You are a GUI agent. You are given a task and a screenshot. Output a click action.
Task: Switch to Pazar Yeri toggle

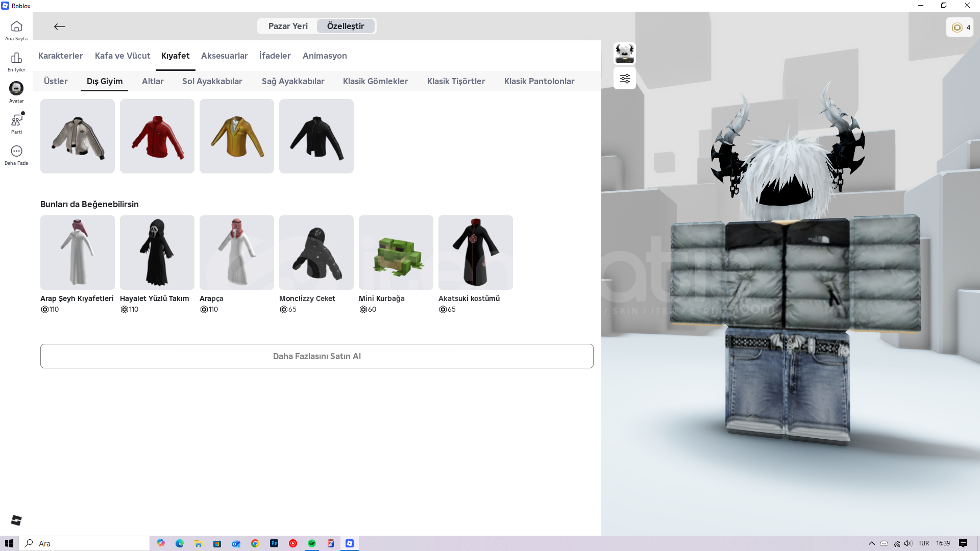[288, 26]
